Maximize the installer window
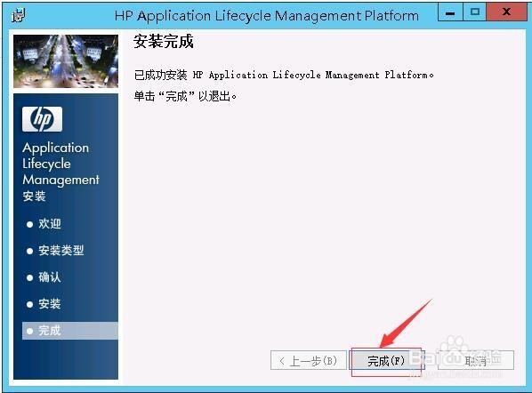 tap(475, 12)
